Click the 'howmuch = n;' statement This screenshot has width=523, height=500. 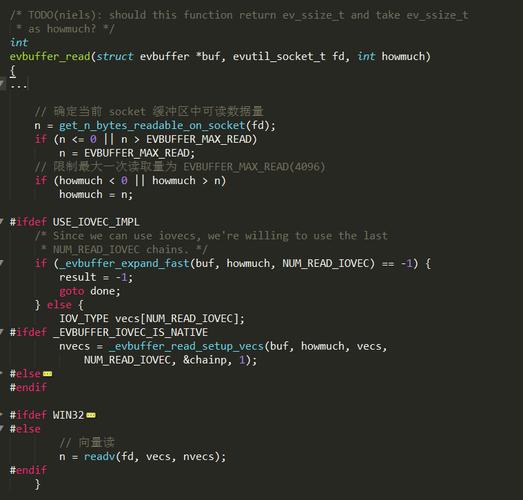(96, 194)
